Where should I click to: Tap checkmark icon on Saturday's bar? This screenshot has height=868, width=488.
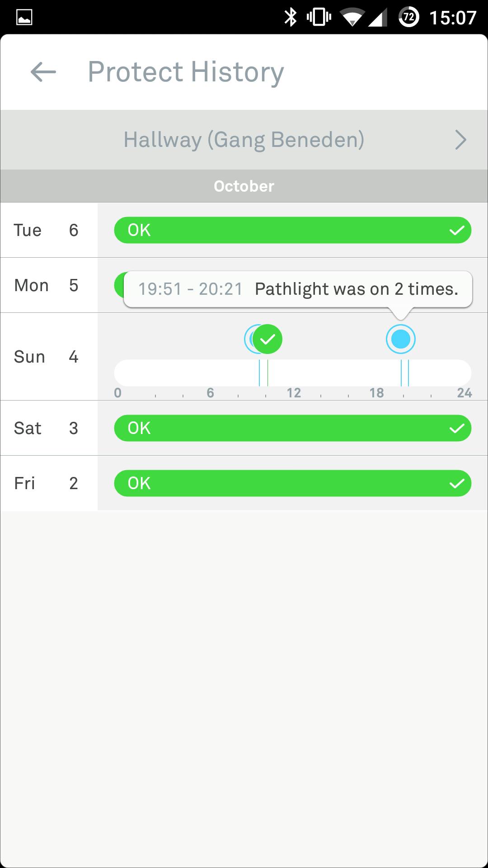[457, 429]
